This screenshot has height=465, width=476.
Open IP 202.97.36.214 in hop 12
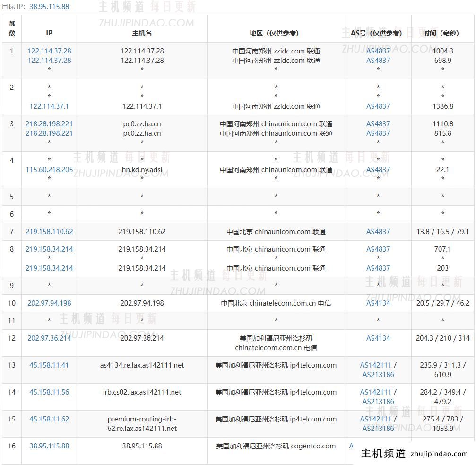click(x=49, y=338)
